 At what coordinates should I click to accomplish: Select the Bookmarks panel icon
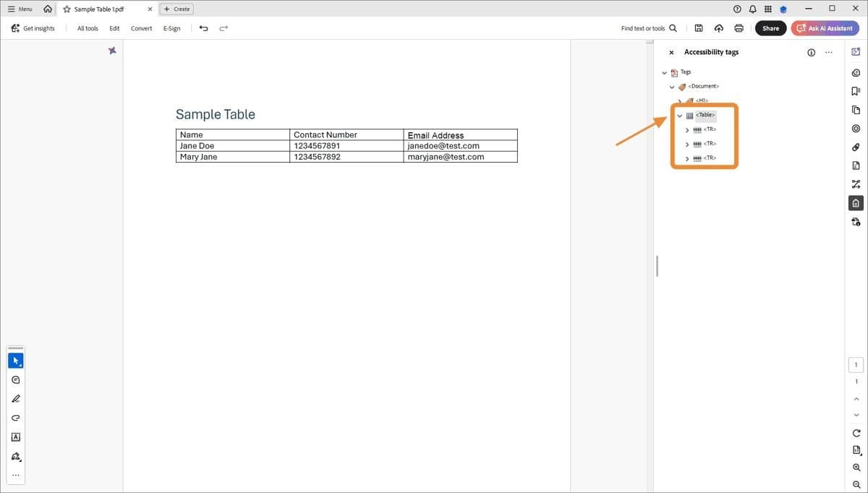point(856,91)
